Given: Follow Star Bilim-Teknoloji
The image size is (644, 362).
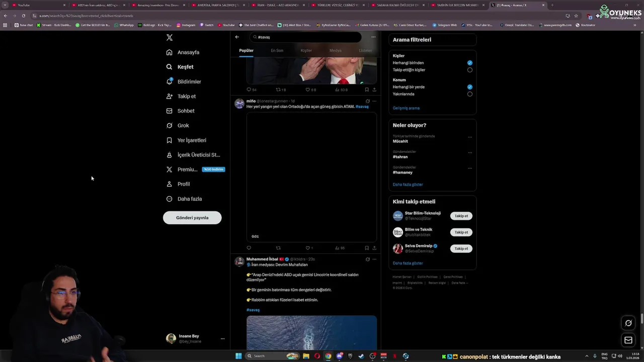Looking at the screenshot, I should pyautogui.click(x=461, y=216).
